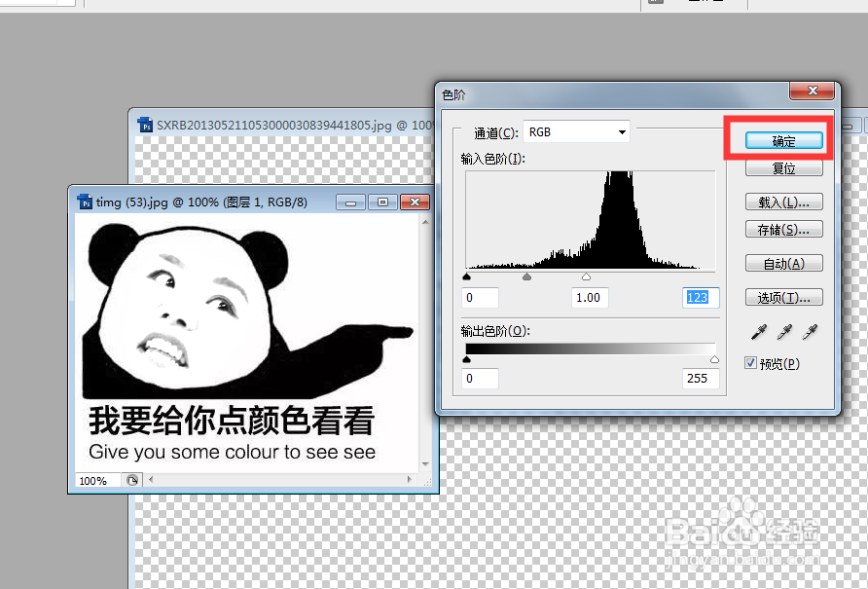This screenshot has width=868, height=589.
Task: Click the timg (53).jpg window title bar text
Action: click(x=201, y=202)
